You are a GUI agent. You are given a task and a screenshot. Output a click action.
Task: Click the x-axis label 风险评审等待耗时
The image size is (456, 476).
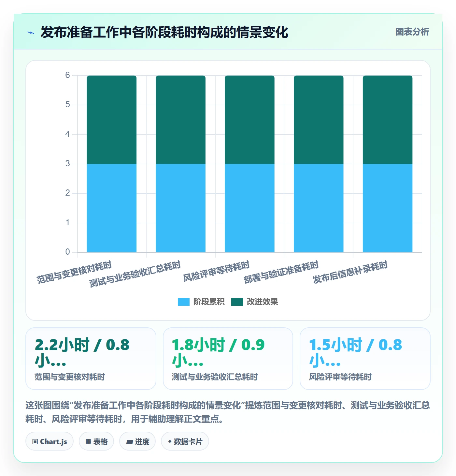pos(216,271)
